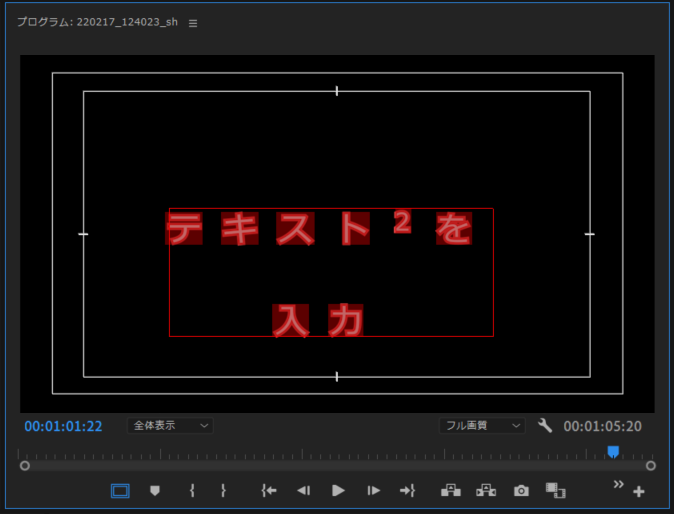Viewport: 674px width, 514px height.
Task: Click the Mark Out bracket icon
Action: pyautogui.click(x=223, y=490)
